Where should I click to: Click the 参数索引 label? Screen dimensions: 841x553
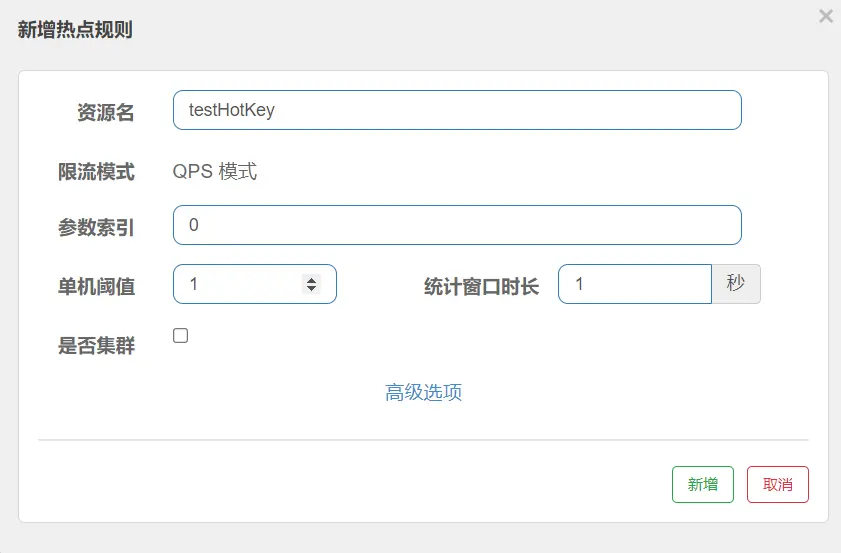[x=96, y=227]
